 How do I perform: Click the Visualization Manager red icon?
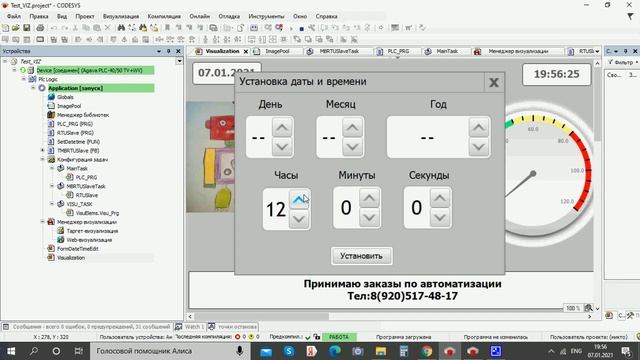coord(51,222)
